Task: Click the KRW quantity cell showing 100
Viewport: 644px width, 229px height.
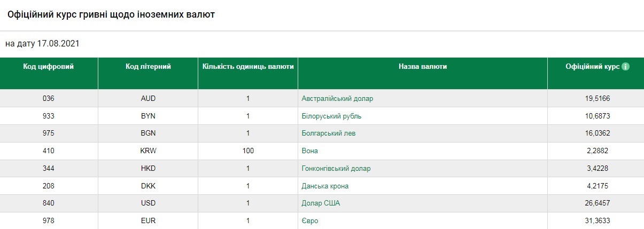Action: pyautogui.click(x=248, y=151)
